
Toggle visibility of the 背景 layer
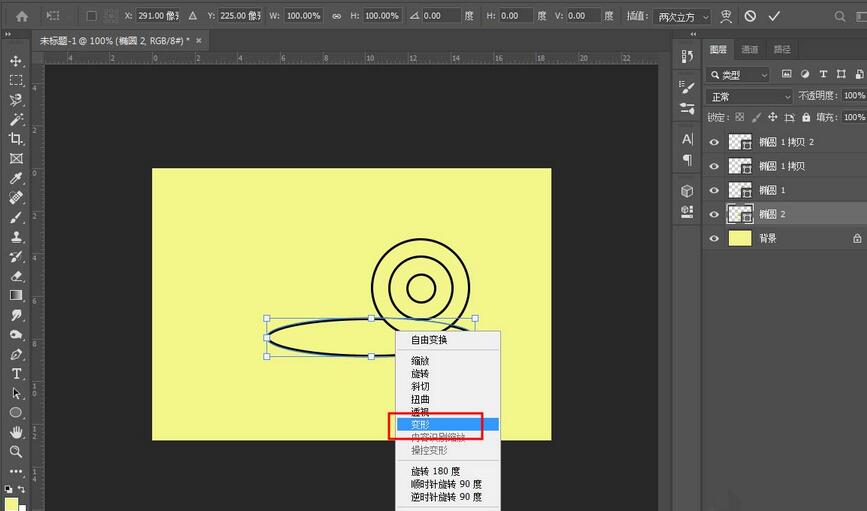click(714, 238)
